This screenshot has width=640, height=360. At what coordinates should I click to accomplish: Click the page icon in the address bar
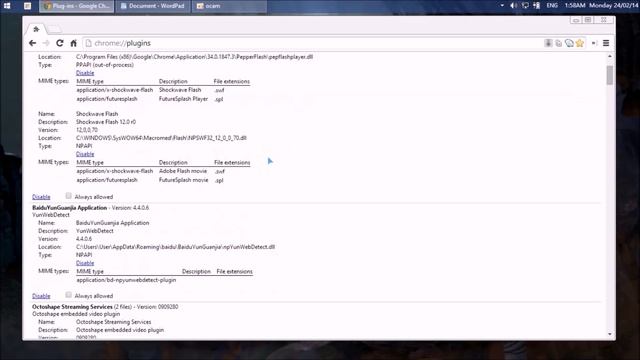click(89, 43)
